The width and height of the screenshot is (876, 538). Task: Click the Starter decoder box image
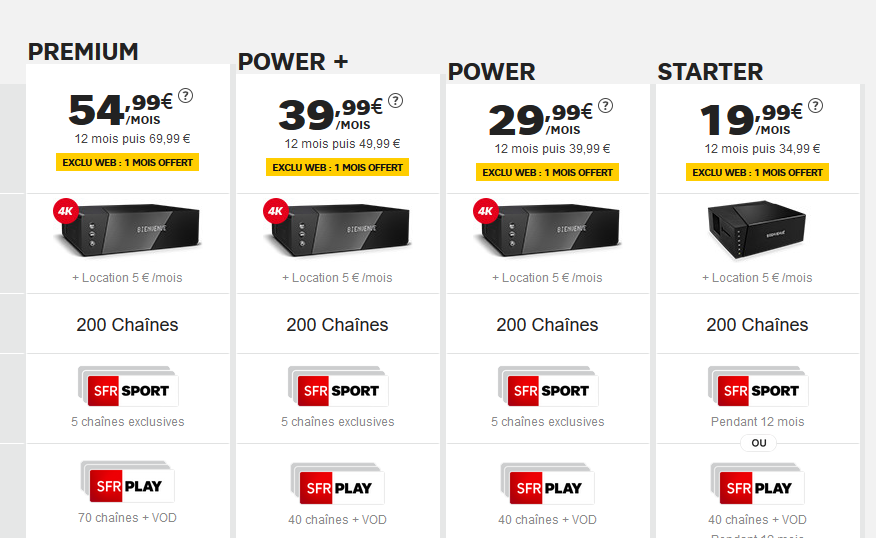[x=756, y=232]
